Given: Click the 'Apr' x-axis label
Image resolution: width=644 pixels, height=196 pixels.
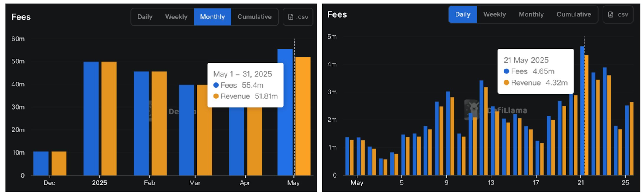Looking at the screenshot, I should (245, 183).
